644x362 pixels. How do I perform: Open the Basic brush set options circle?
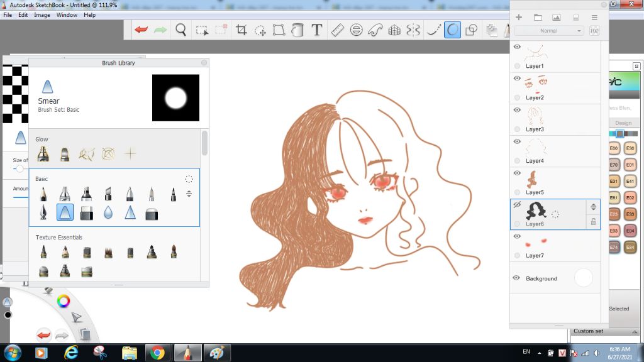click(189, 179)
